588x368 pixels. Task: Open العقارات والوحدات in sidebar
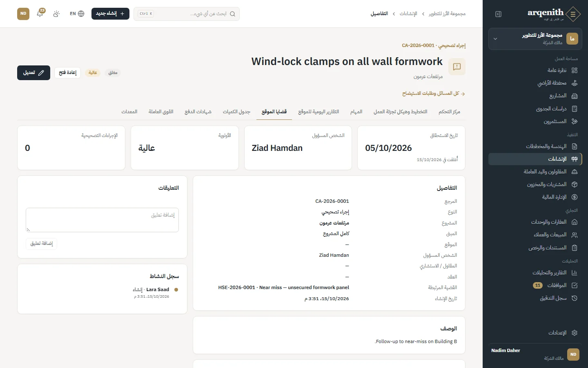(x=535, y=222)
